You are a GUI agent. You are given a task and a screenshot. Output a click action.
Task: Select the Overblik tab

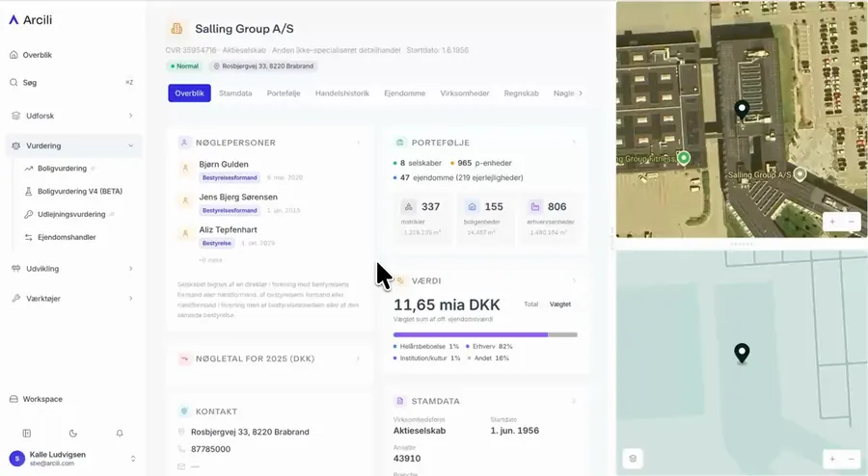click(x=189, y=93)
